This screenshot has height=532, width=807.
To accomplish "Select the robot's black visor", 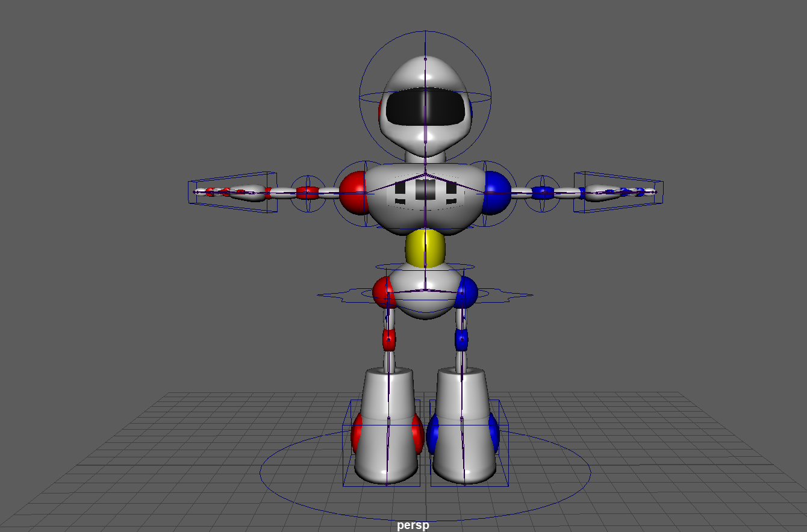I will pos(426,107).
